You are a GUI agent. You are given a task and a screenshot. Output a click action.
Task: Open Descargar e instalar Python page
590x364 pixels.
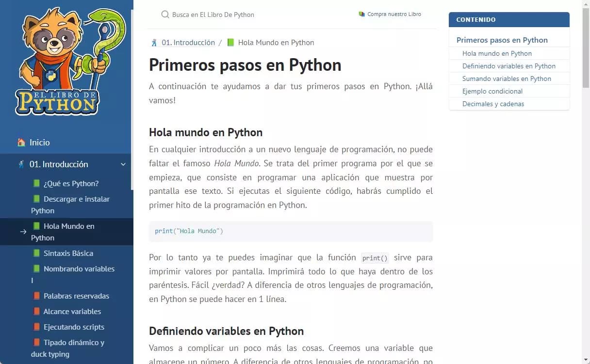coord(70,205)
